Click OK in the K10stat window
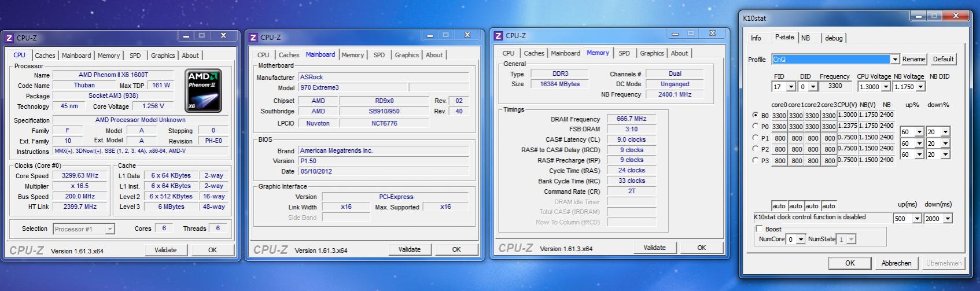Viewport: 980px width, 291px height. coord(850,263)
